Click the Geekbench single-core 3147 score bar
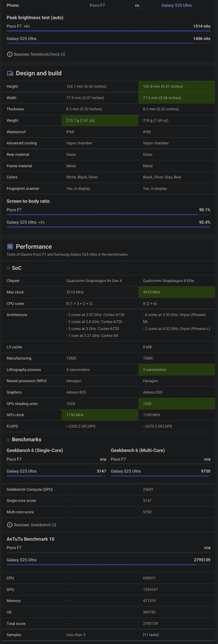The height and width of the screenshot is (644, 218). 56,476
